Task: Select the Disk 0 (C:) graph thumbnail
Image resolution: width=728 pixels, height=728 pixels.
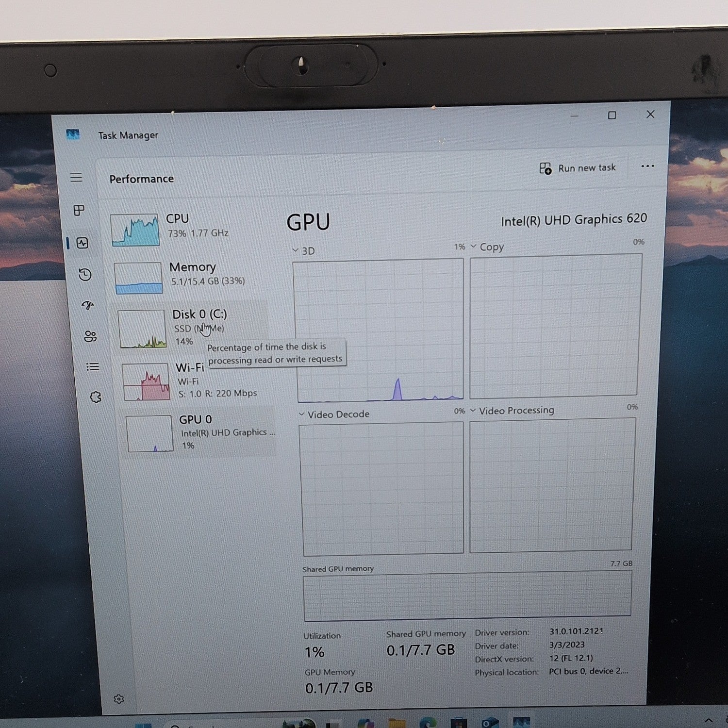Action: coord(142,329)
